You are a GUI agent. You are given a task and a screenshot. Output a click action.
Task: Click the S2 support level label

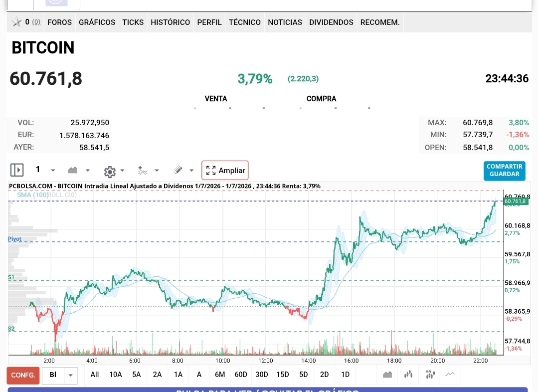(x=11, y=329)
